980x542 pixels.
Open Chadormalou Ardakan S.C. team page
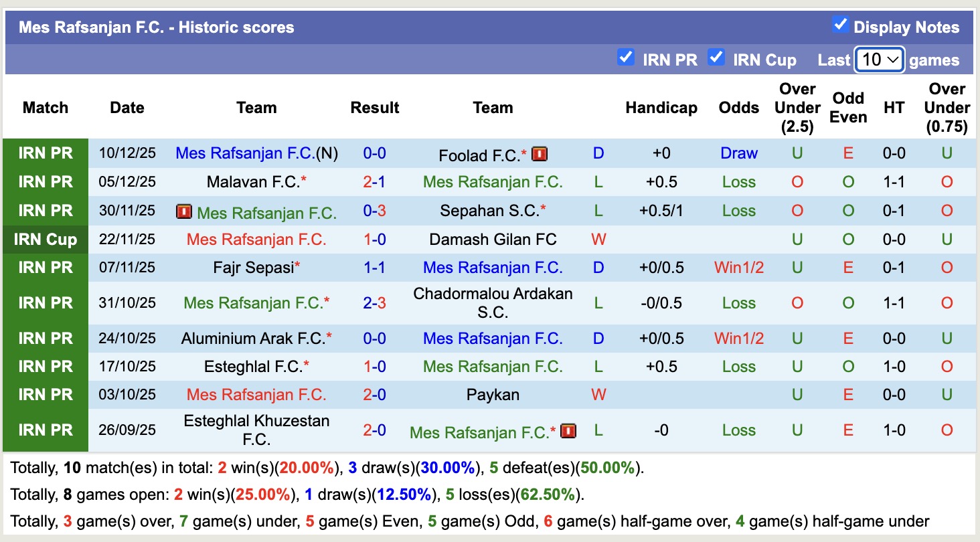pos(493,303)
